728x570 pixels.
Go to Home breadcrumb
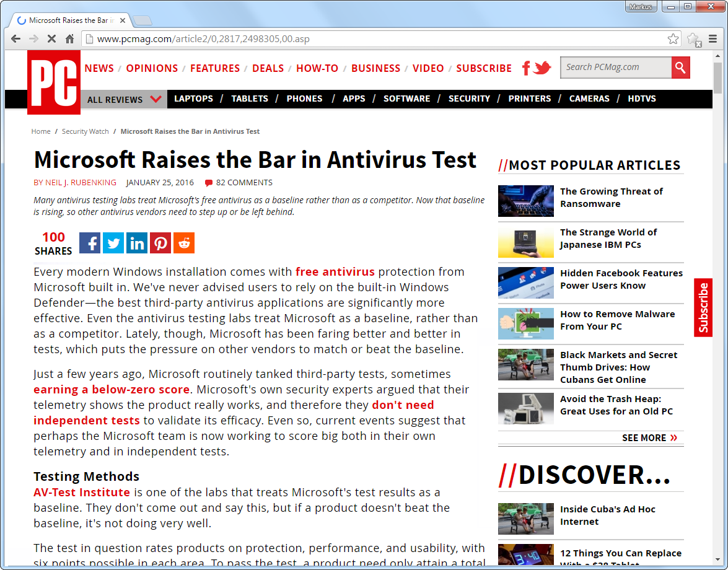[41, 131]
